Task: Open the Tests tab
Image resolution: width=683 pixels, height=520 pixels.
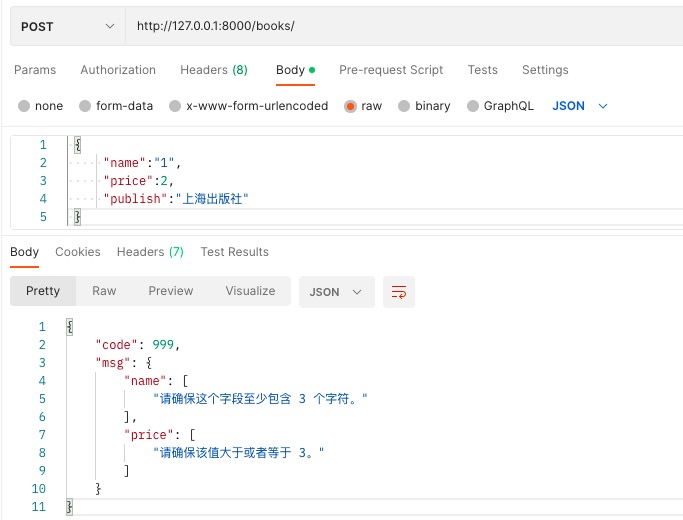Action: (482, 70)
